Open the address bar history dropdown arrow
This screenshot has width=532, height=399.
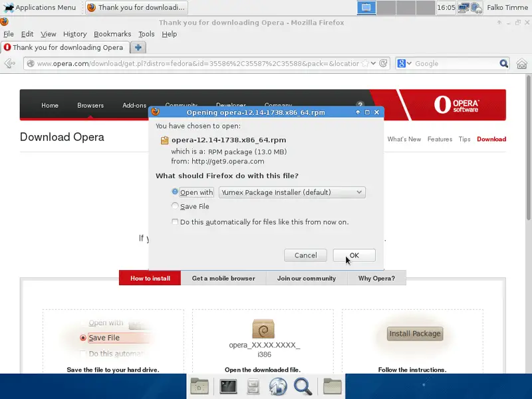[373, 63]
